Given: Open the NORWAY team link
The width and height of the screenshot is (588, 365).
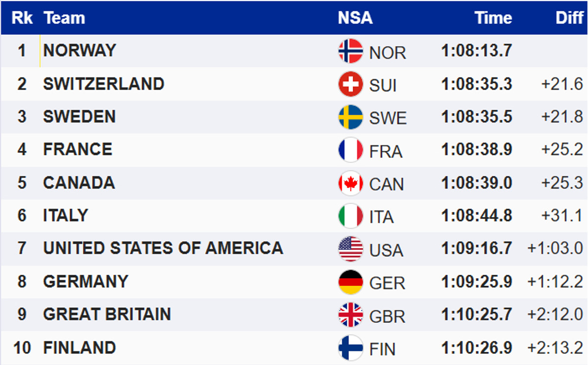Looking at the screenshot, I should coord(79,50).
